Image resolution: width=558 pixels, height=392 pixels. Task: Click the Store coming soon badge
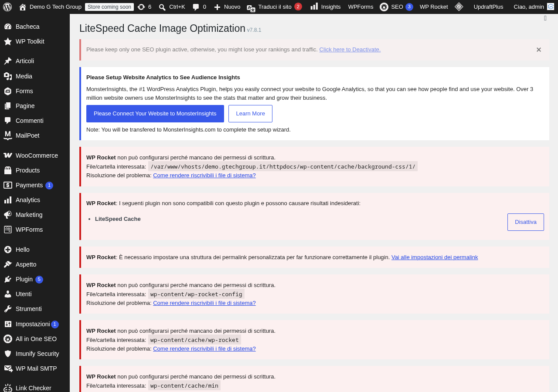[109, 7]
